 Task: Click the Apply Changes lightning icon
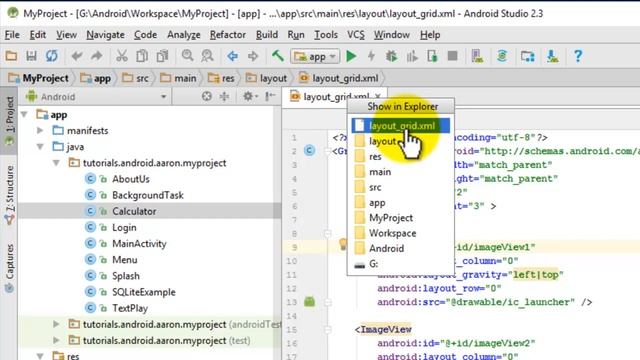(371, 56)
